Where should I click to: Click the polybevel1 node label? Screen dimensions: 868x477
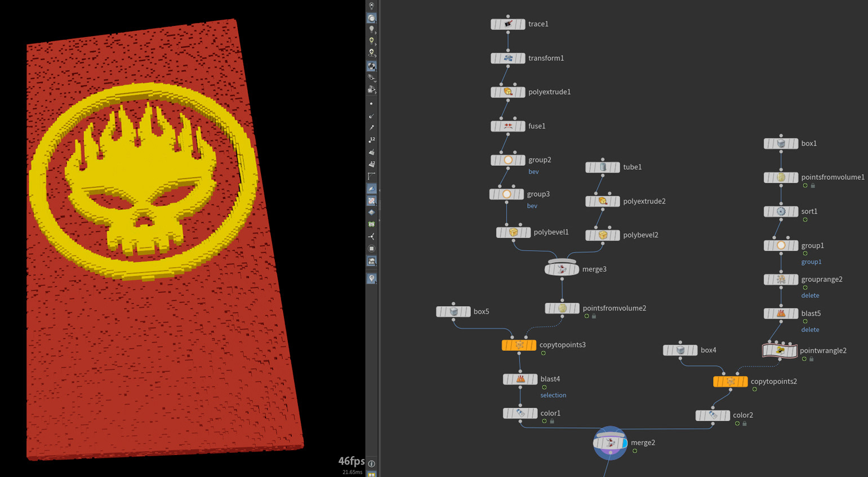[551, 232]
